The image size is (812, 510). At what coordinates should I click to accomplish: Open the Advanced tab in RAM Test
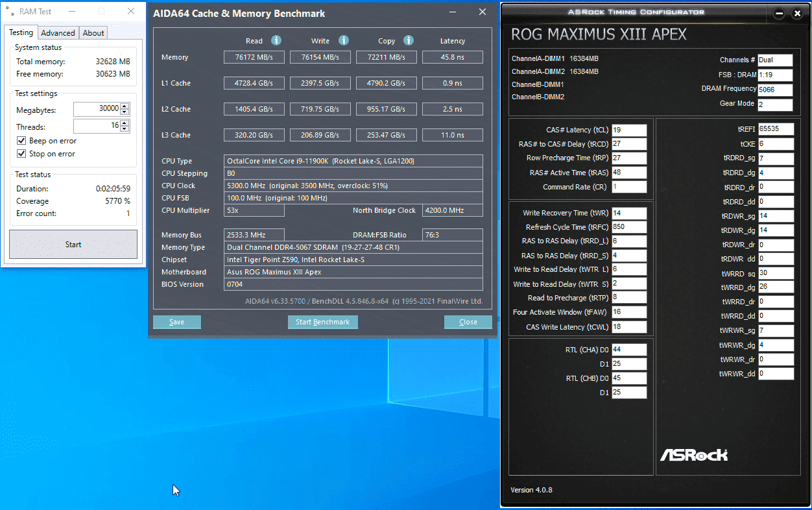pos(58,33)
